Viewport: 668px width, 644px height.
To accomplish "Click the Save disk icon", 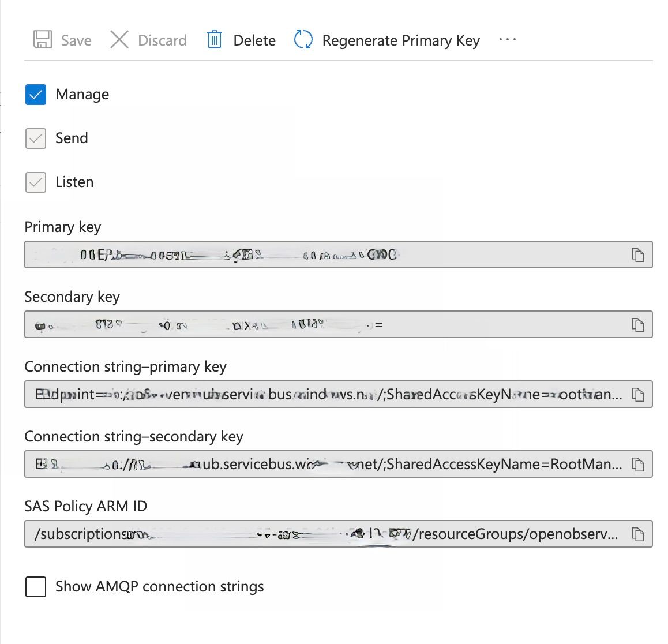I will point(43,40).
